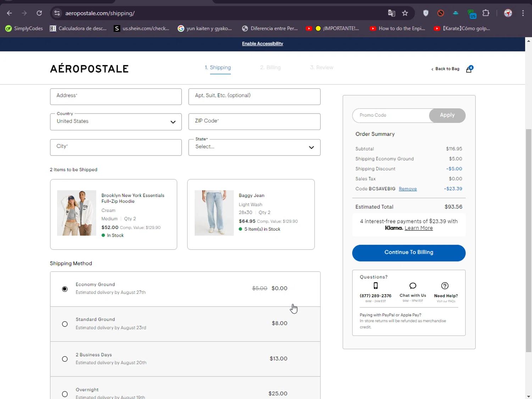
Task: Open the State select dropdown
Action: [254, 147]
